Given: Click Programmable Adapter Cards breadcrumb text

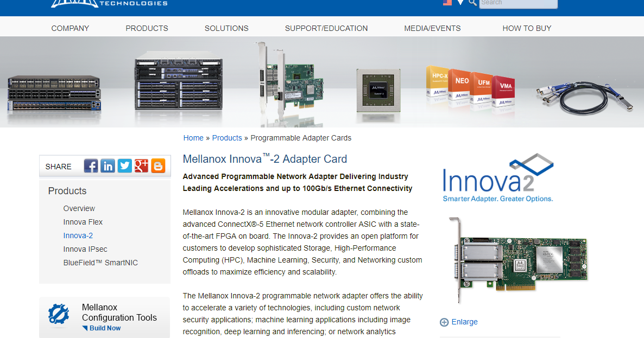Looking at the screenshot, I should tap(301, 138).
